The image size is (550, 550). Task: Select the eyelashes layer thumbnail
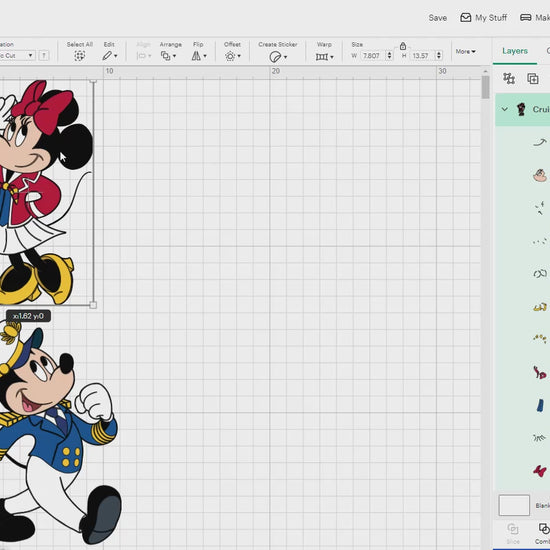pyautogui.click(x=539, y=438)
